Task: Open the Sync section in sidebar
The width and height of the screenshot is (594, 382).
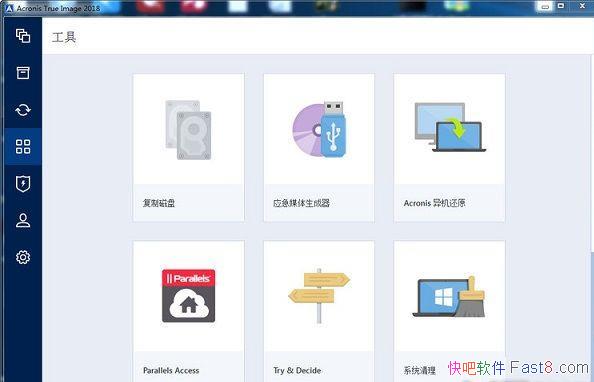Action: tap(23, 110)
